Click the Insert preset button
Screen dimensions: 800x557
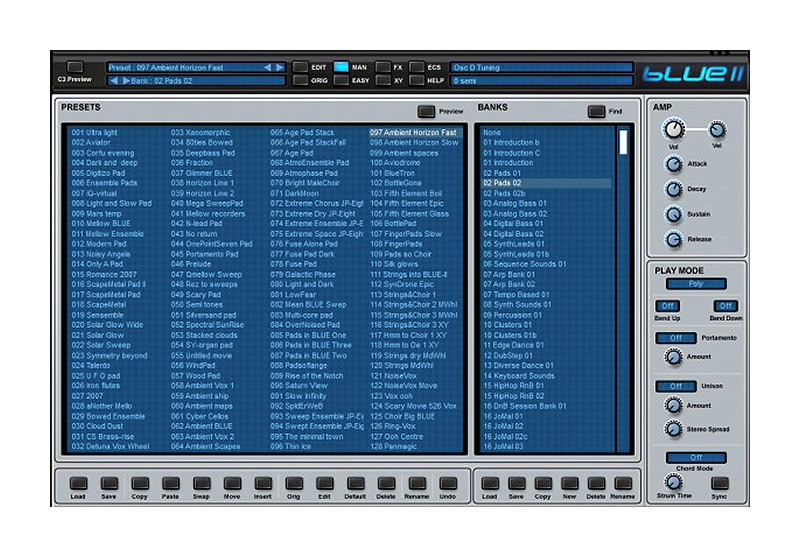click(263, 483)
